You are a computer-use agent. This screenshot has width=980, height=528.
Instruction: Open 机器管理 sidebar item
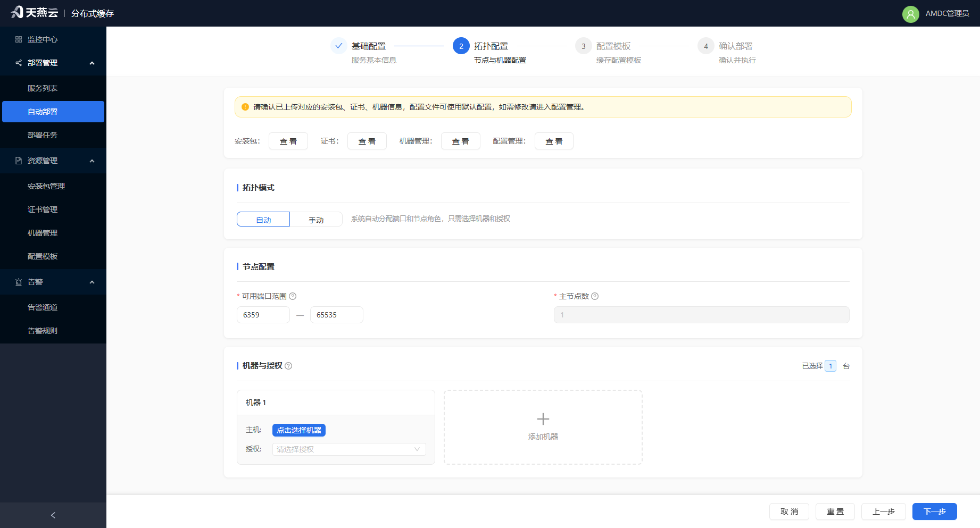coord(53,233)
